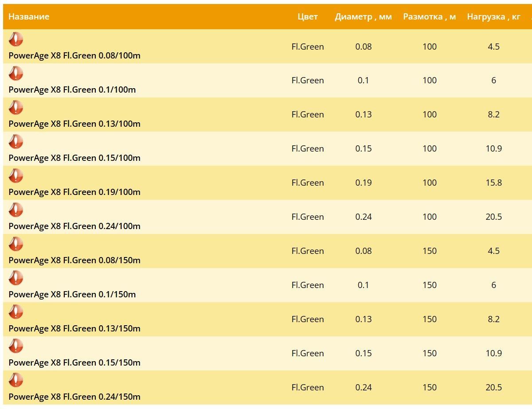The image size is (532, 409).
Task: Select diameter 0.13 in 0.13/100m row
Action: [364, 115]
